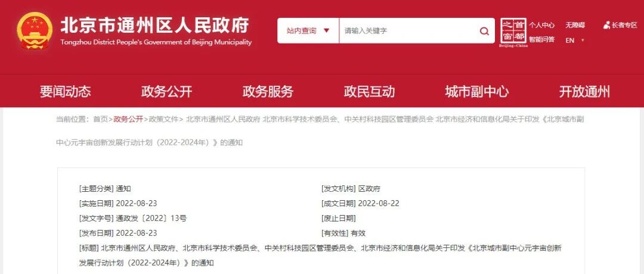Focus the 请输入关键字 search field
The height and width of the screenshot is (274, 644).
click(408, 31)
